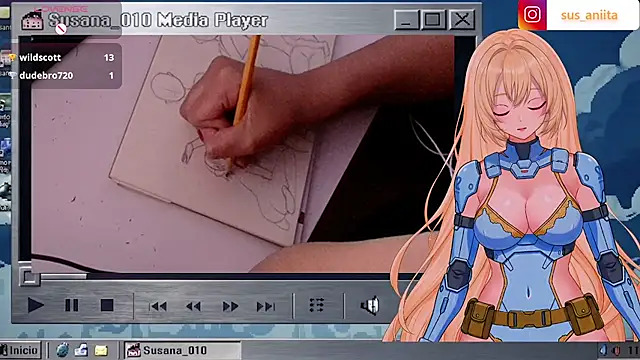
Task: Fast forward with double-right arrows
Action: (230, 306)
